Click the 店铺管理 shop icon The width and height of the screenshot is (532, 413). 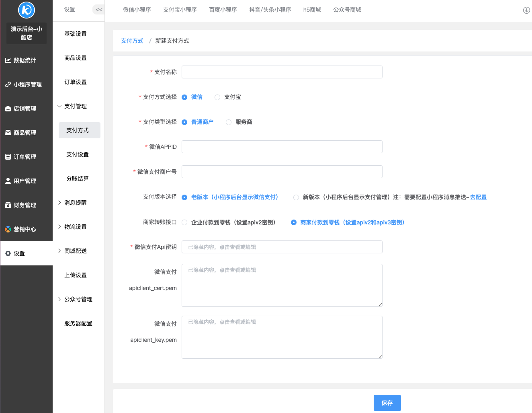pyautogui.click(x=8, y=109)
